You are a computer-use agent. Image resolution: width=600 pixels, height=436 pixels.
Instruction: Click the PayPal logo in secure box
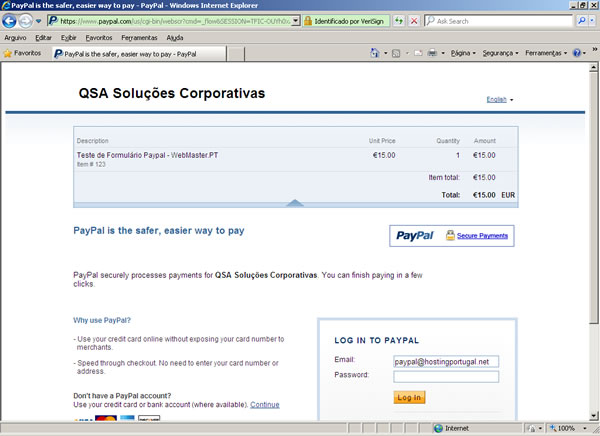pos(415,235)
